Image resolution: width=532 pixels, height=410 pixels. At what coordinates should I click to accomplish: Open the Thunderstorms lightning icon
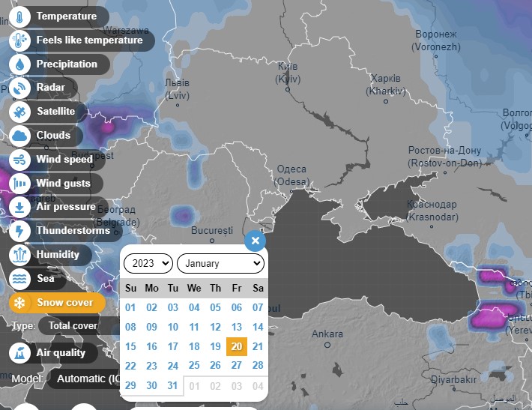point(19,231)
